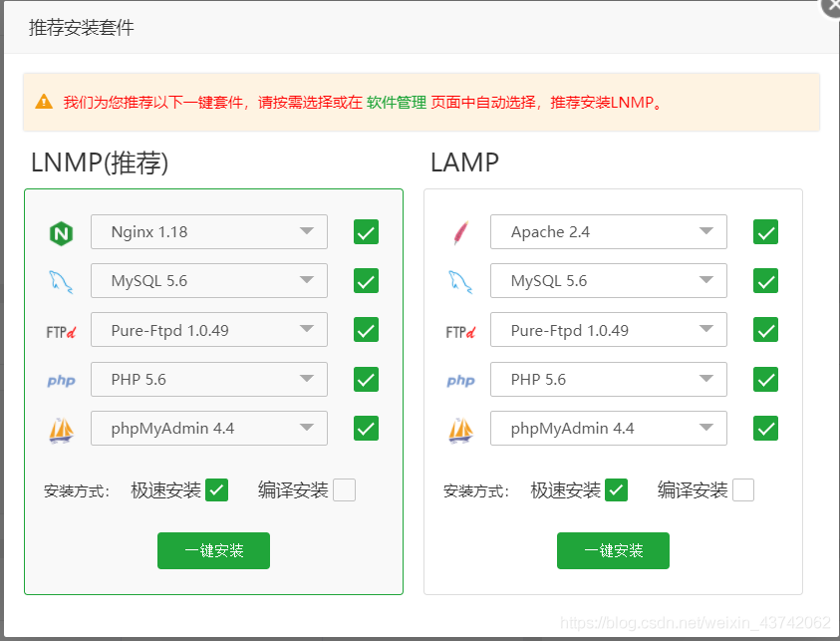The height and width of the screenshot is (641, 840).
Task: Click the 极速安装 label in LNMP
Action: pyautogui.click(x=166, y=489)
